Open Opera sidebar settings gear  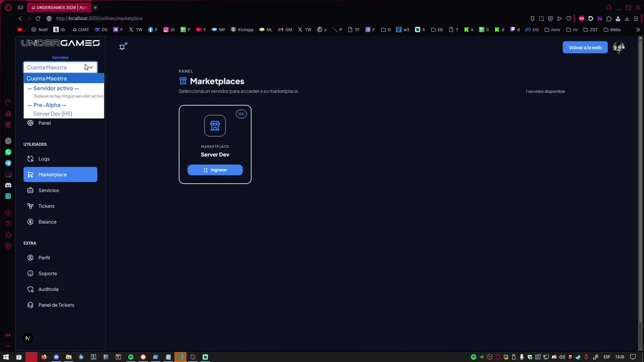[x=8, y=246]
